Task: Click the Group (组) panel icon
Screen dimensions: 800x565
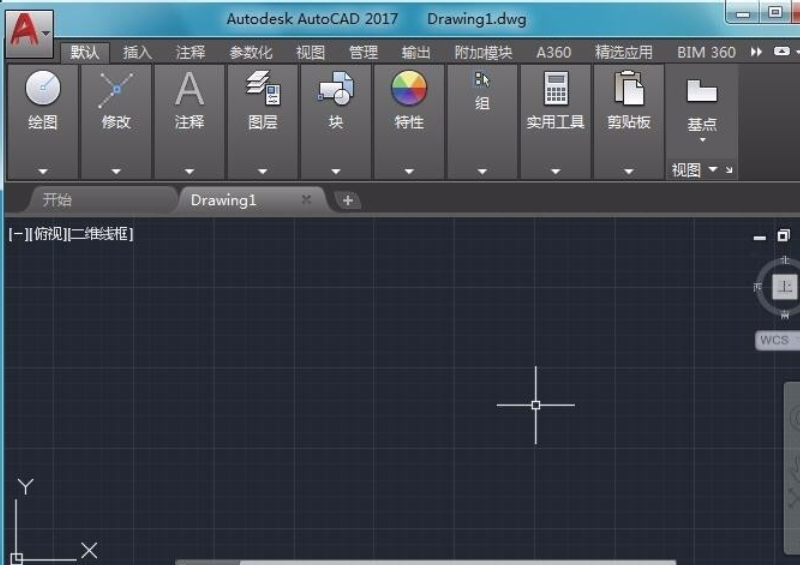Action: [x=482, y=79]
